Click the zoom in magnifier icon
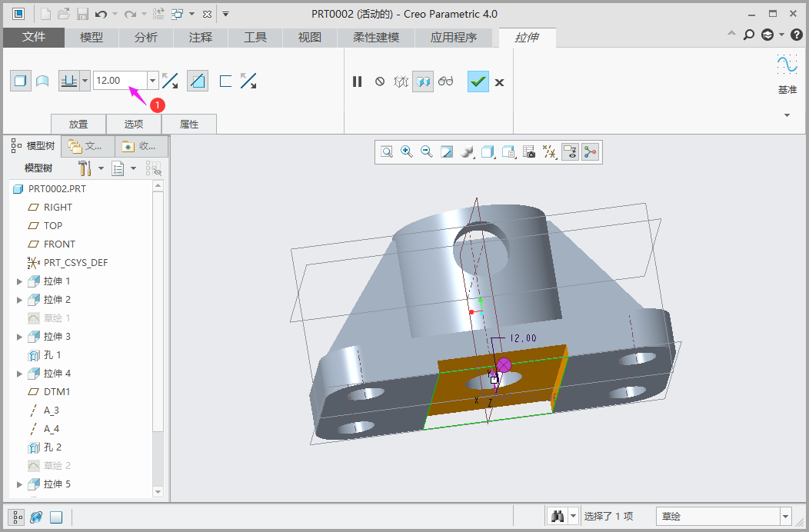Screen dimensions: 809x532 click(407, 152)
